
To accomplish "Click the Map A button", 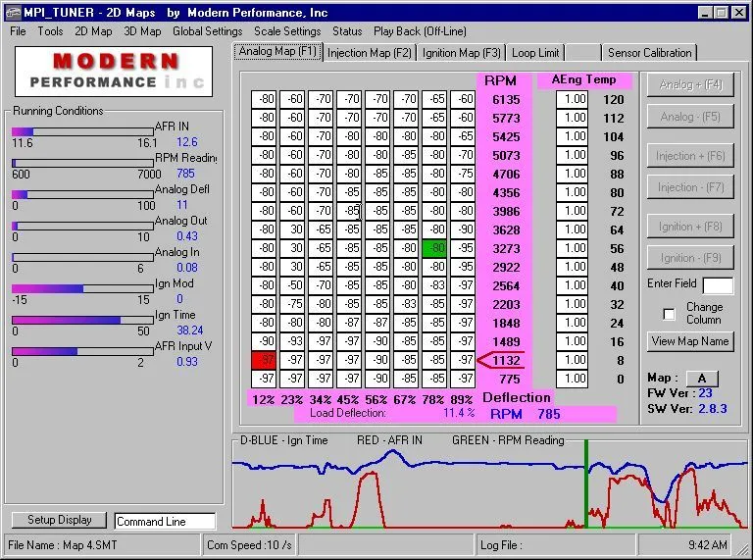I will coord(701,379).
